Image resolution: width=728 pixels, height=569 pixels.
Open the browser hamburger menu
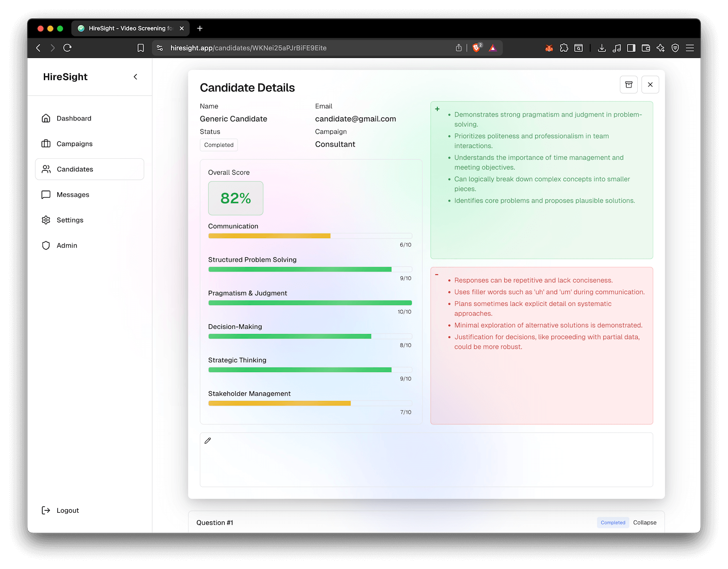pos(690,48)
